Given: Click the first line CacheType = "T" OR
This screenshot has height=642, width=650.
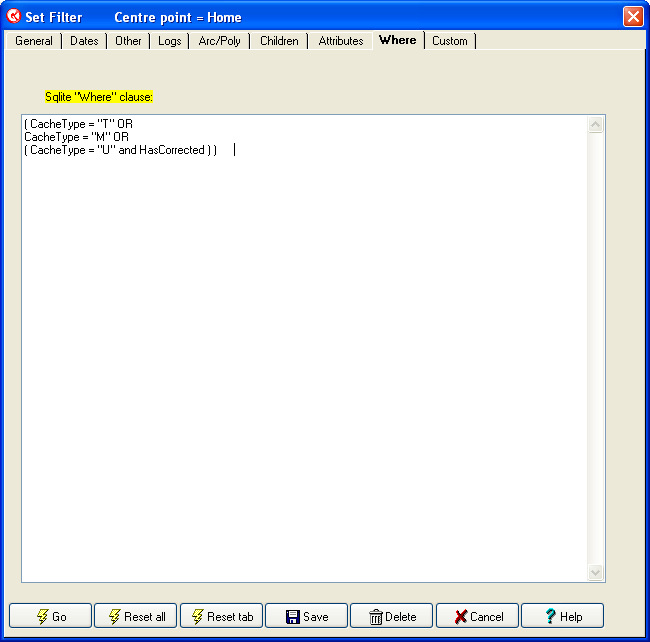Looking at the screenshot, I should pos(78,124).
